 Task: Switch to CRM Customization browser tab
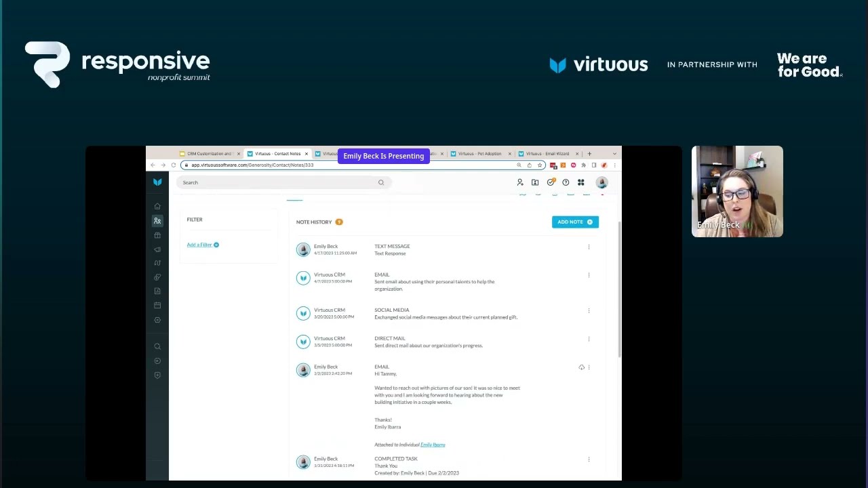[210, 154]
